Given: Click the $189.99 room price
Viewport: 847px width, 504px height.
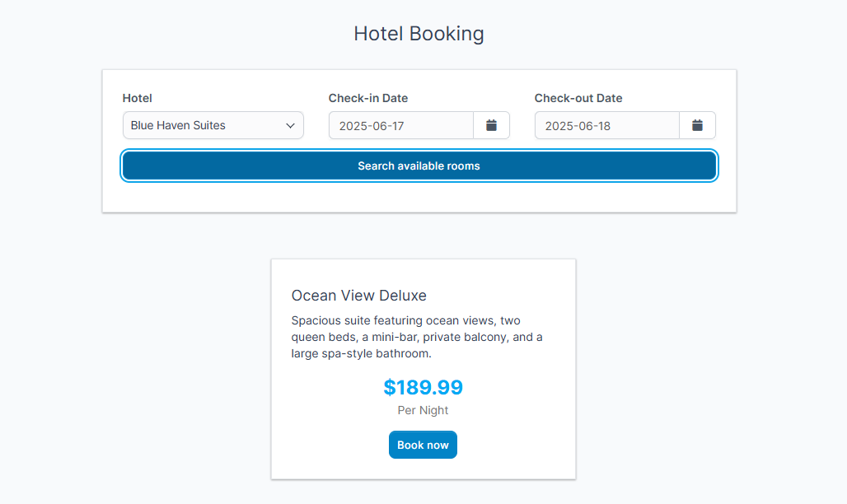Looking at the screenshot, I should pyautogui.click(x=423, y=387).
